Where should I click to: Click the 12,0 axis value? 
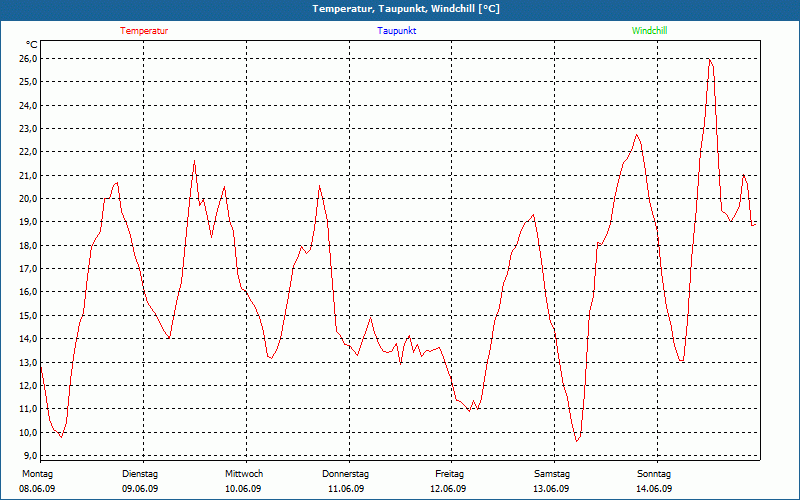point(28,386)
